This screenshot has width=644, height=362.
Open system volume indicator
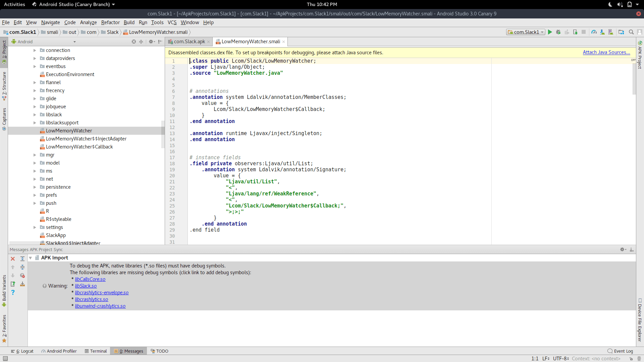coord(620,4)
